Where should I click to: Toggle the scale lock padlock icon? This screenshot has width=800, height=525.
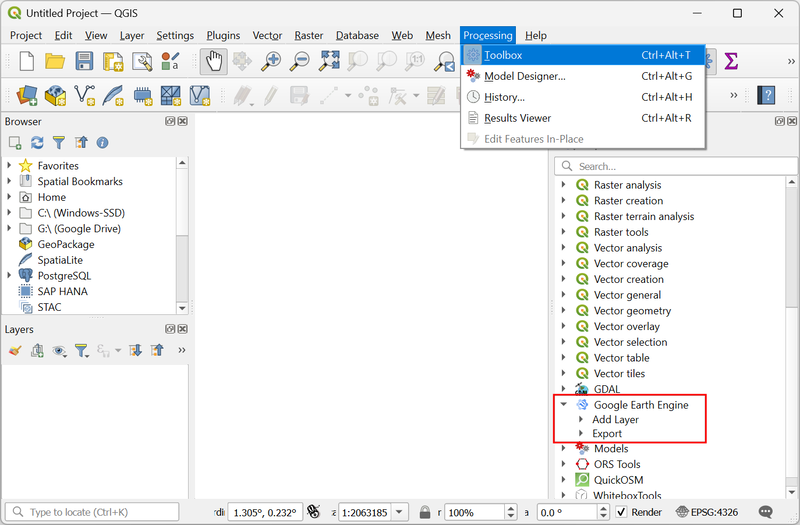pyautogui.click(x=424, y=512)
